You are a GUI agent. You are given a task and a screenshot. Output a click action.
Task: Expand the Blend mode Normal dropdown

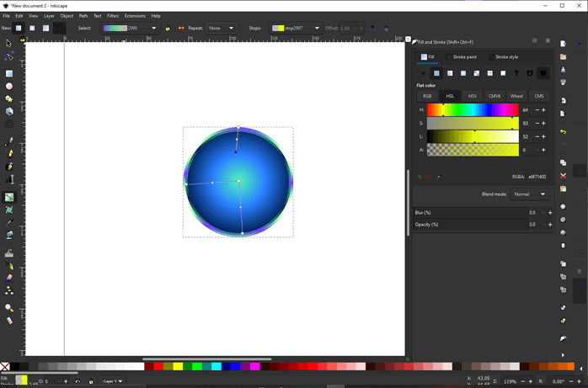(x=529, y=194)
